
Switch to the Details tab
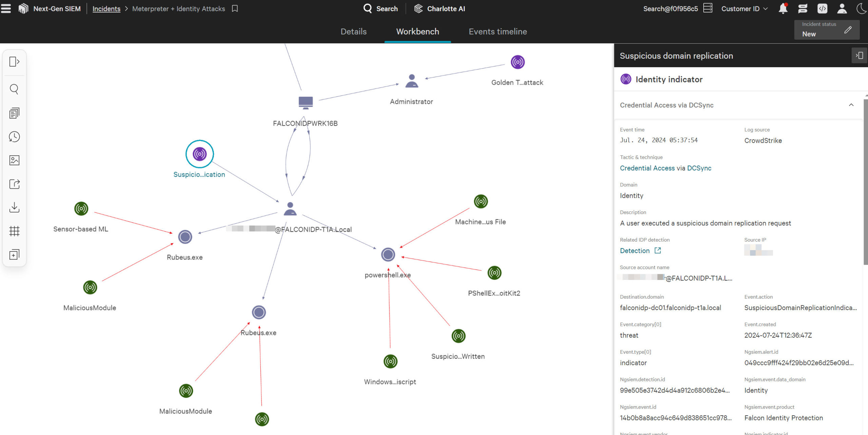point(353,32)
